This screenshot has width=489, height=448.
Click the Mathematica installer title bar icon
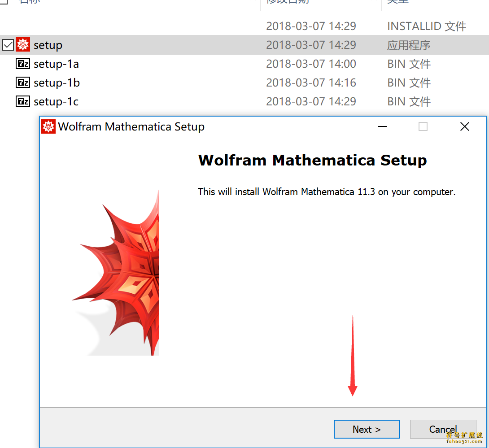tap(48, 126)
